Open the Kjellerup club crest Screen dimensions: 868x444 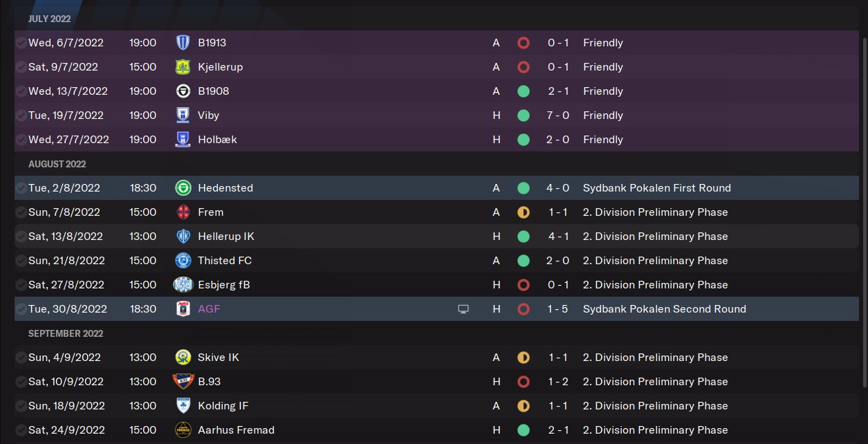183,67
